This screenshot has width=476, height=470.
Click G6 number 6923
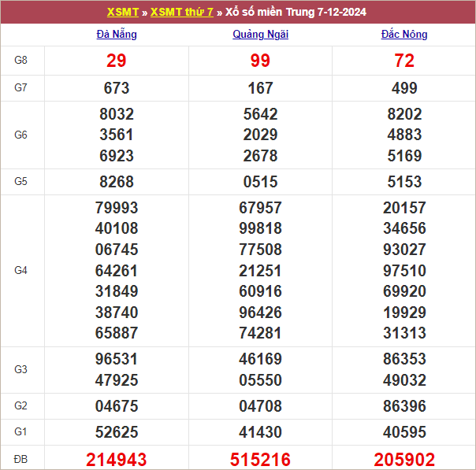coord(117,156)
